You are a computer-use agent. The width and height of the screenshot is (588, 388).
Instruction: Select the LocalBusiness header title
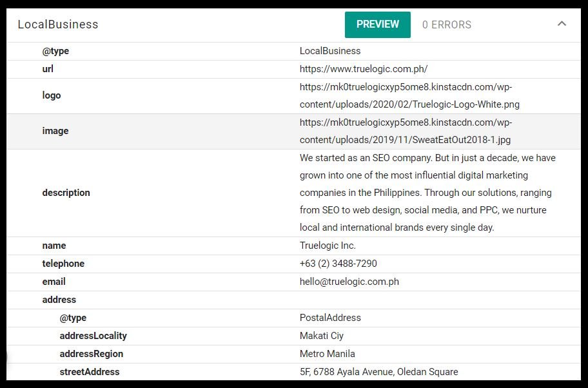58,24
